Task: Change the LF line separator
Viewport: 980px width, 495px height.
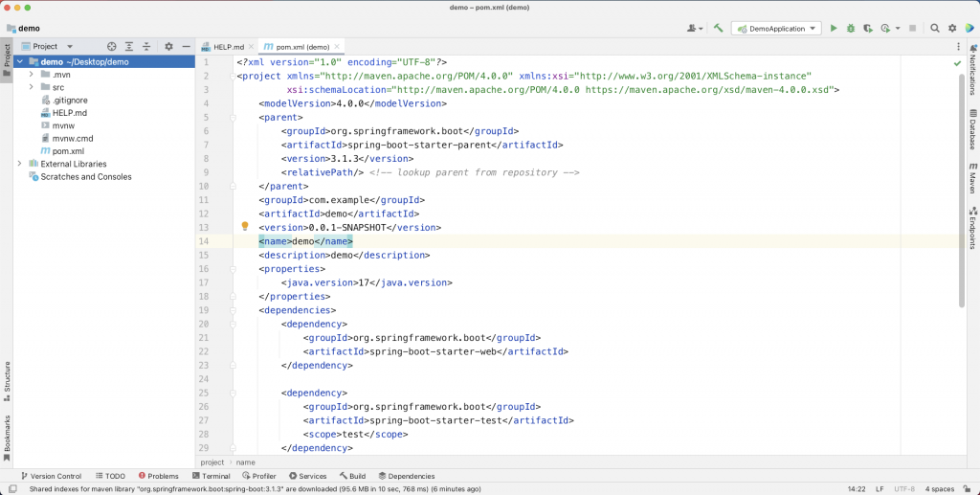Action: pyautogui.click(x=880, y=488)
